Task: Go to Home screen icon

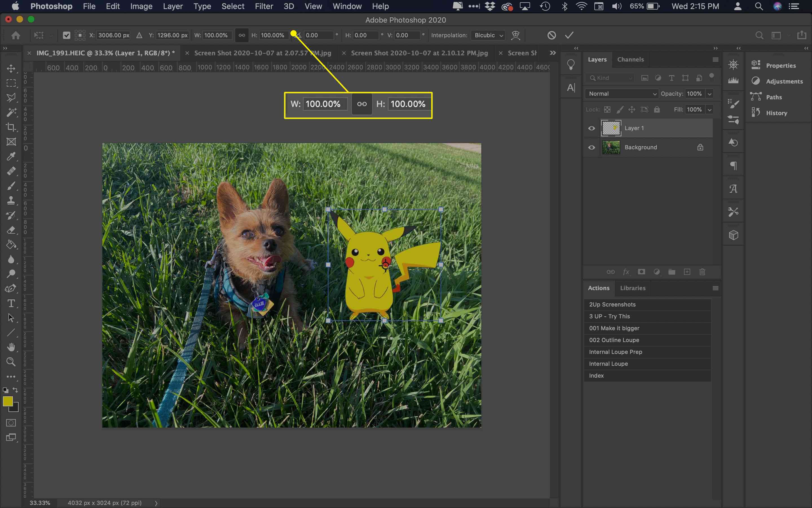Action: (x=16, y=35)
